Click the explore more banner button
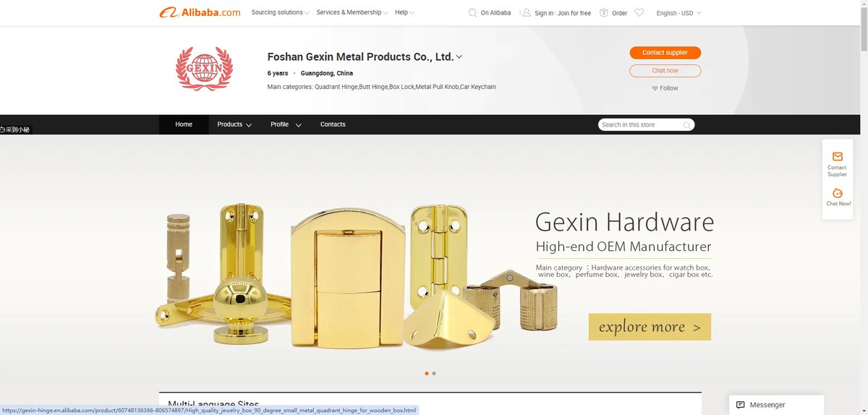868x415 pixels. [x=650, y=327]
